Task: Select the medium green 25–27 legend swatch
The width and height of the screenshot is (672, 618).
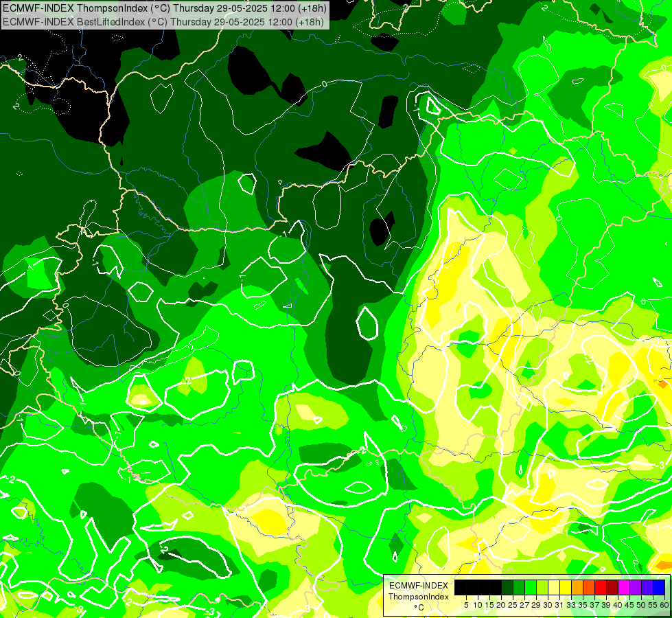Action: pyautogui.click(x=519, y=587)
